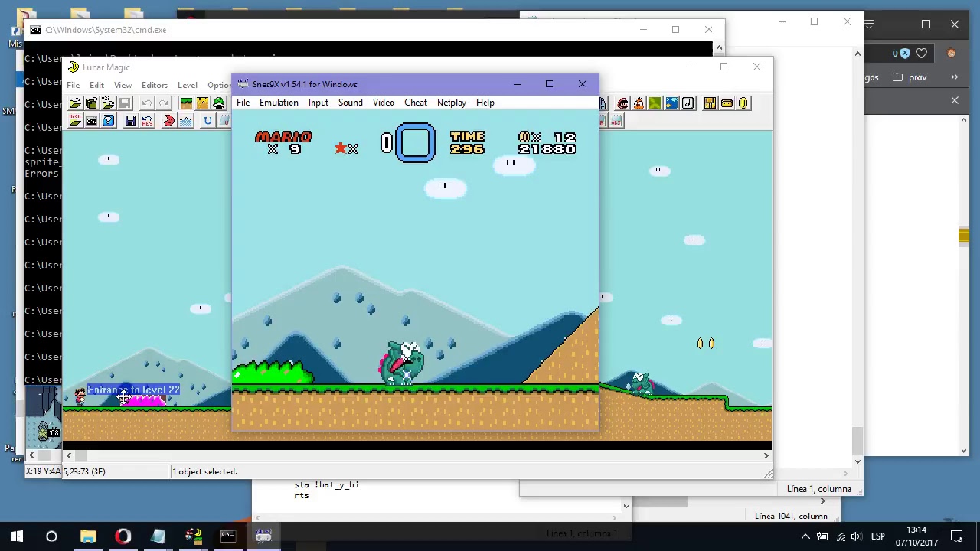The image size is (980, 551).
Task: Select the Layer 2 yellow ground editing icon
Action: pyautogui.click(x=202, y=103)
